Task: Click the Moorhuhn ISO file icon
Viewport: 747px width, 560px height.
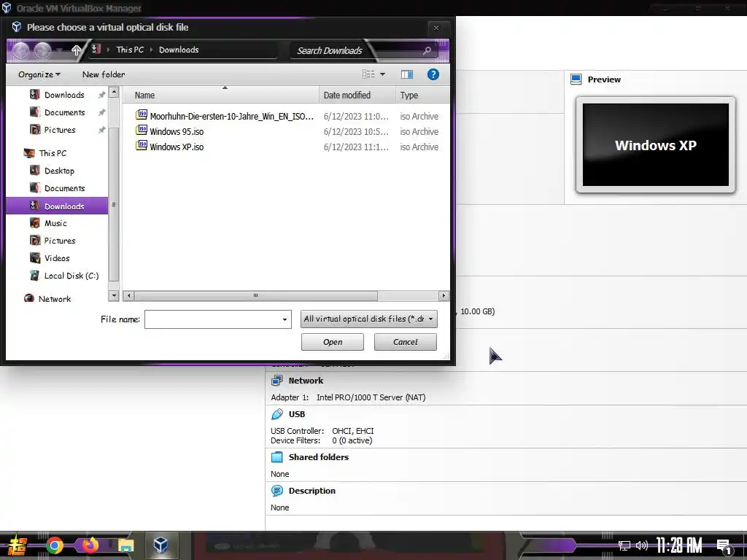Action: pyautogui.click(x=142, y=114)
